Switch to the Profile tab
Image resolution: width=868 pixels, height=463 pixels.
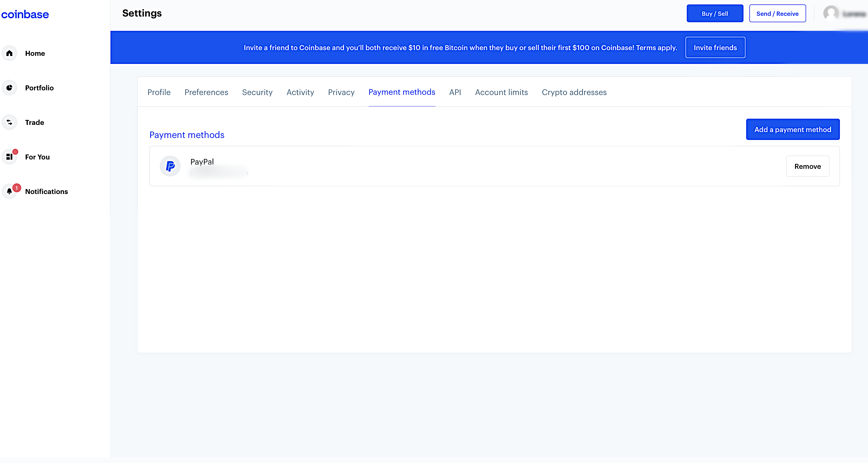[x=159, y=92]
